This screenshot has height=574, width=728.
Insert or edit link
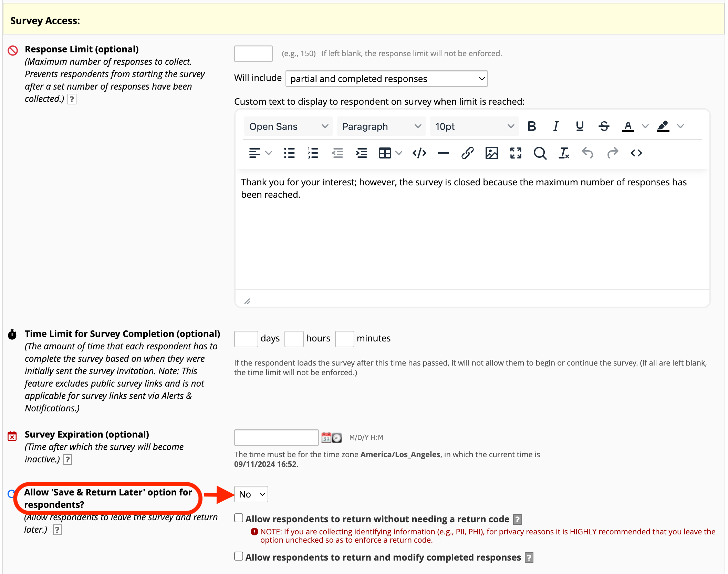(x=468, y=153)
